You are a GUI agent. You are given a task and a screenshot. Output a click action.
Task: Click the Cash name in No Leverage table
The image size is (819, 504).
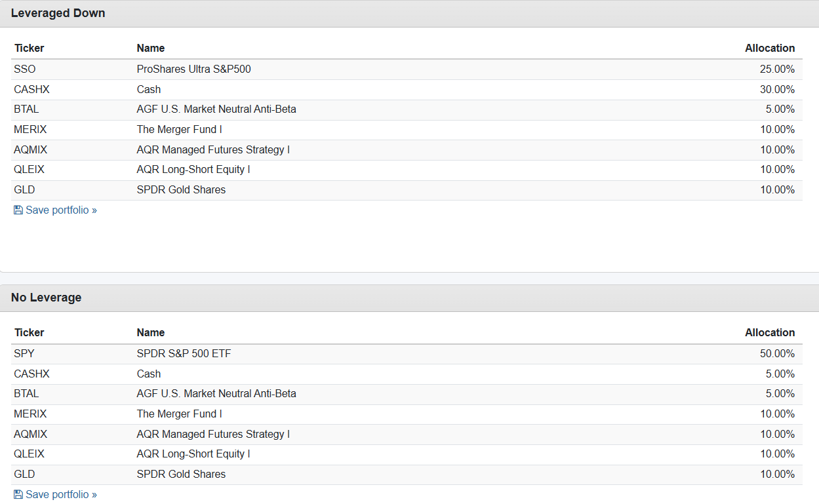149,374
